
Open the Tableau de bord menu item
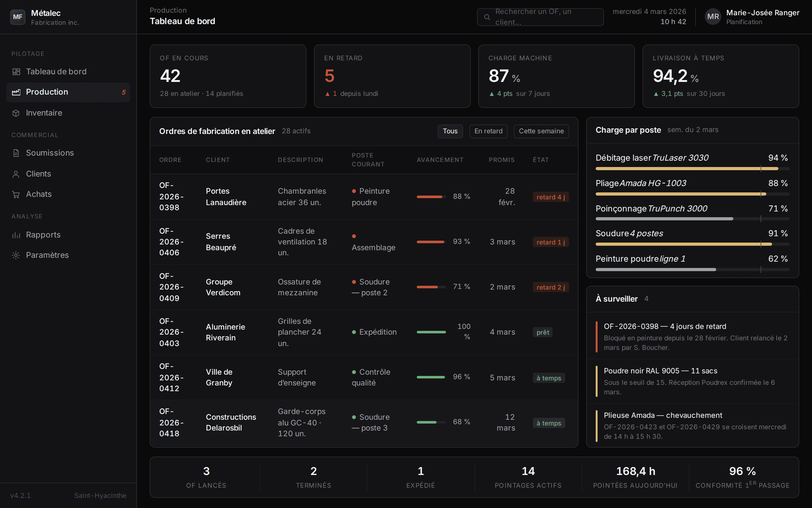point(68,71)
